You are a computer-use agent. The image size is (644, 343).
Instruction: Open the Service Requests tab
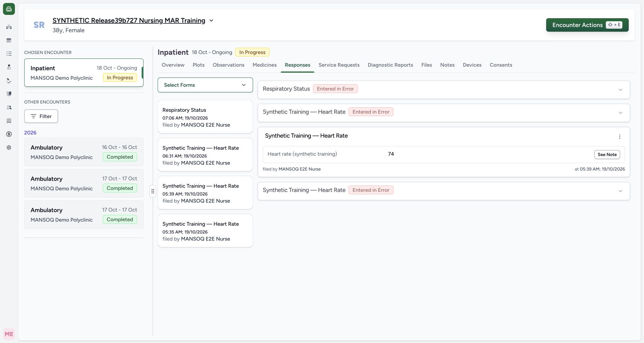coord(339,65)
